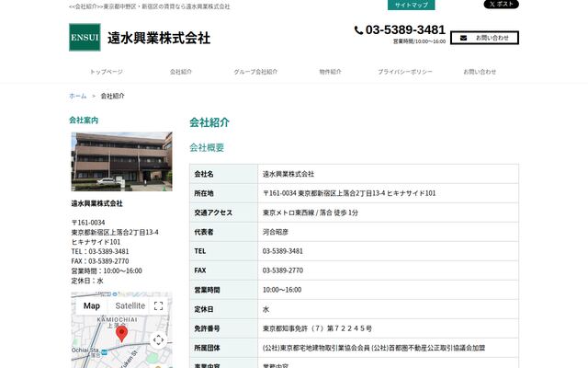Click the ENSUI green logo
The width and height of the screenshot is (588, 368).
(85, 37)
